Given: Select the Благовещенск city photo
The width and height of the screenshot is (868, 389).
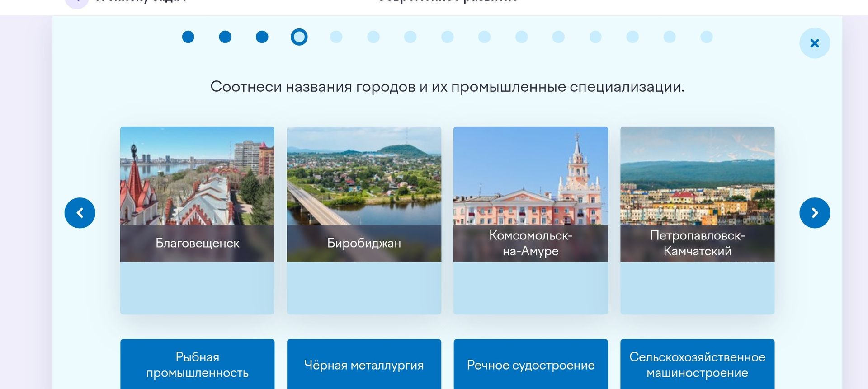Looking at the screenshot, I should [x=197, y=194].
